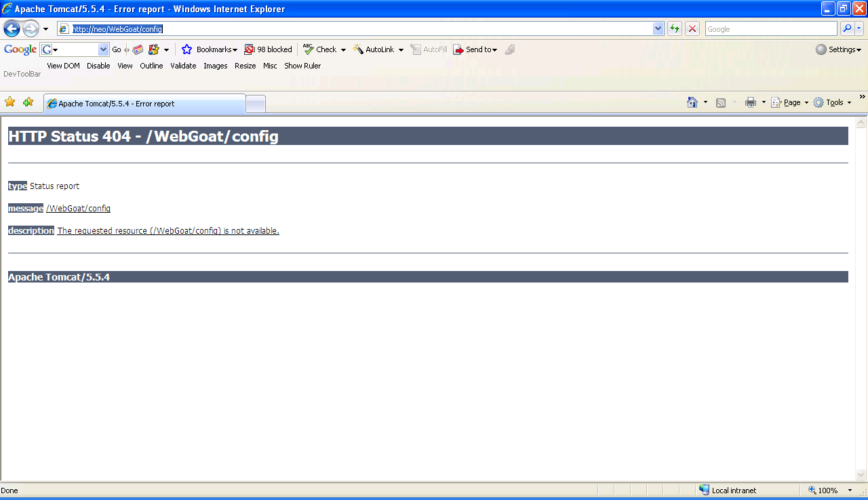Click the search magnifier button
Image resolution: width=868 pixels, height=500 pixels.
tap(847, 28)
